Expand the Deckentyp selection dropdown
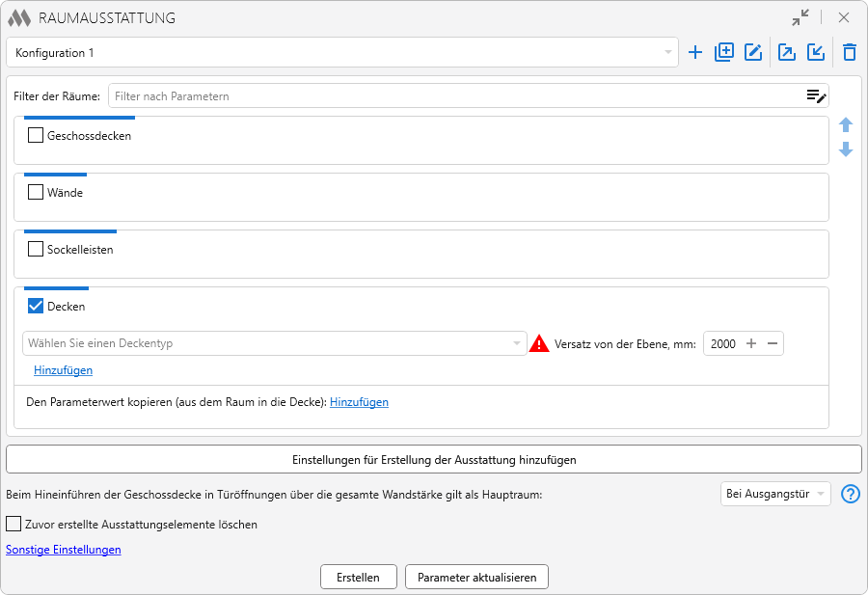The width and height of the screenshot is (868, 595). pyautogui.click(x=516, y=343)
